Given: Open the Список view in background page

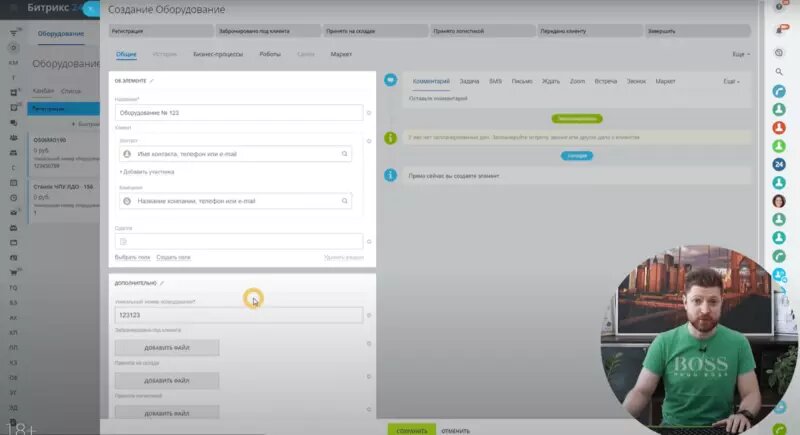Looking at the screenshot, I should pos(70,91).
